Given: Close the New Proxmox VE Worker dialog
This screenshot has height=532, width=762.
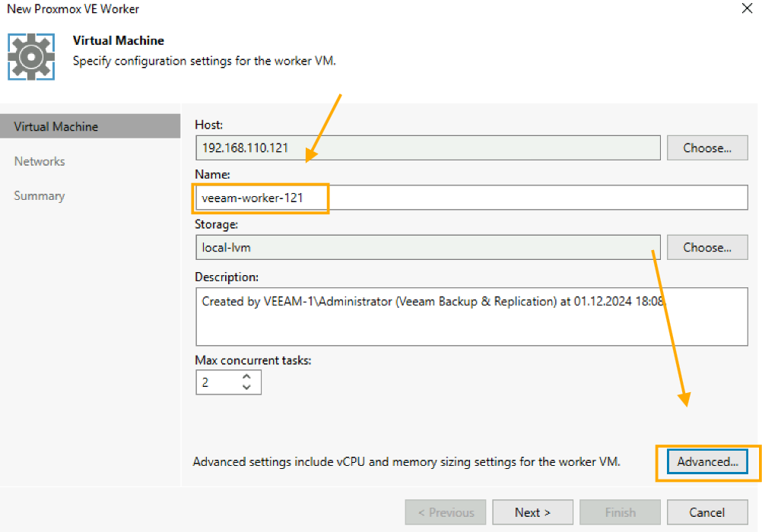Looking at the screenshot, I should (745, 9).
